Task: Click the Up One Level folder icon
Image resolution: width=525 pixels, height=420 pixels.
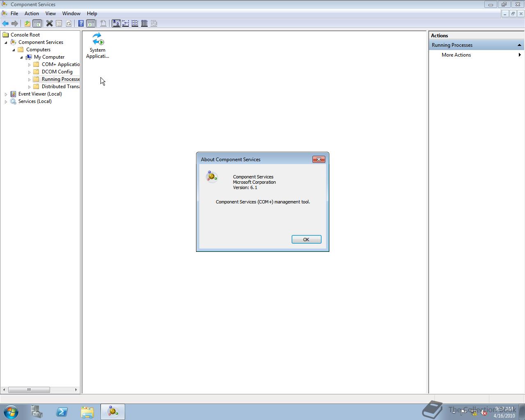Action: click(27, 23)
